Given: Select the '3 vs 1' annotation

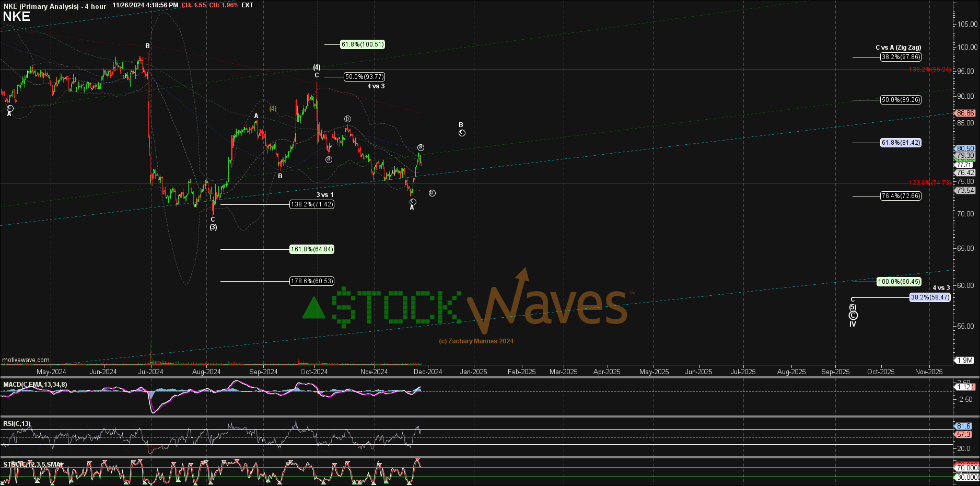Looking at the screenshot, I should point(324,195).
